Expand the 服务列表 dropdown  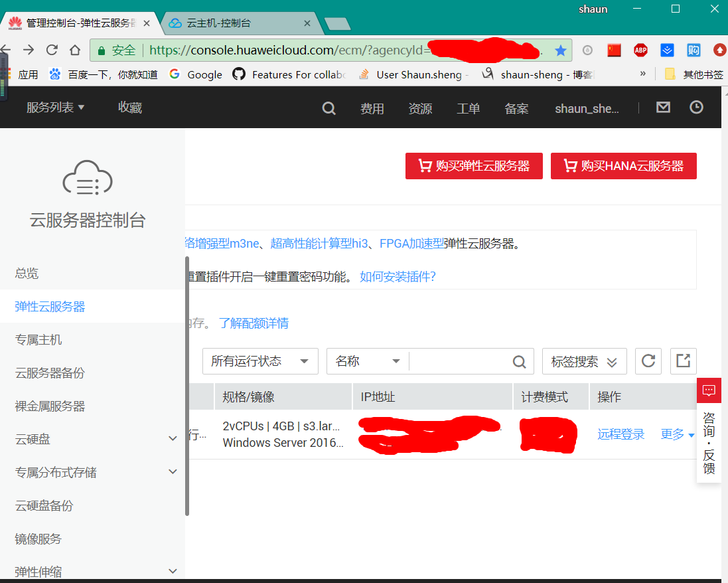[55, 108]
